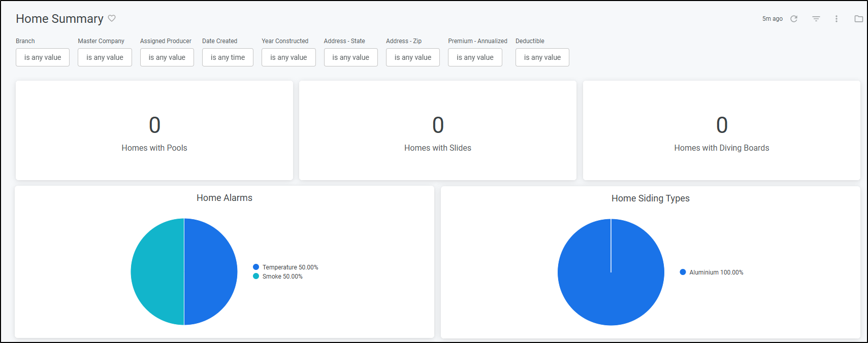The image size is (868, 343).
Task: Open the Premium - Annualized filter value
Action: pos(475,57)
